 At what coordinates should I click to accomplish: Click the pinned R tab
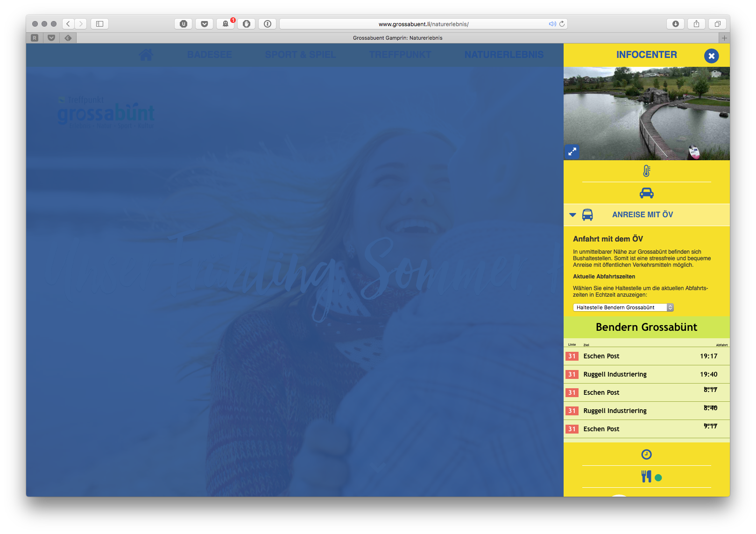(35, 38)
